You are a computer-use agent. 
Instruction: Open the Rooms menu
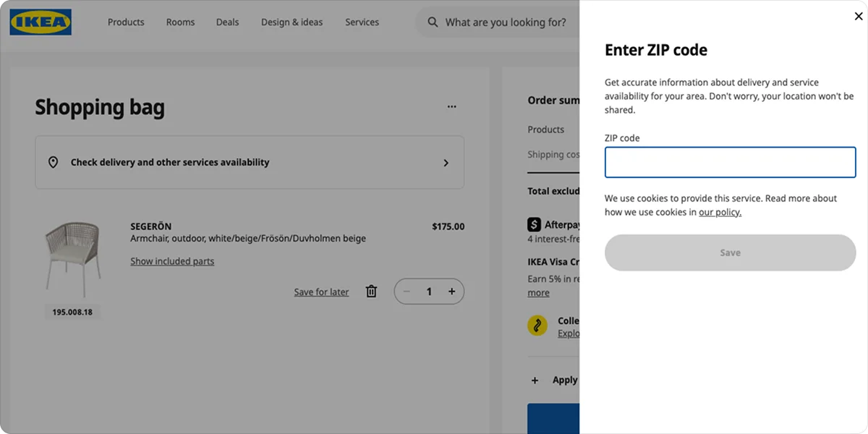(x=180, y=22)
